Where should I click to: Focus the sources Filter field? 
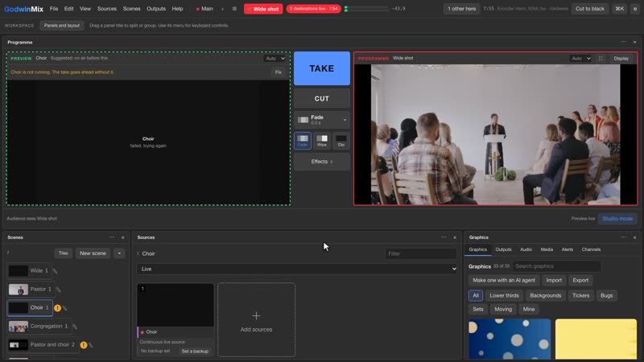pos(420,253)
